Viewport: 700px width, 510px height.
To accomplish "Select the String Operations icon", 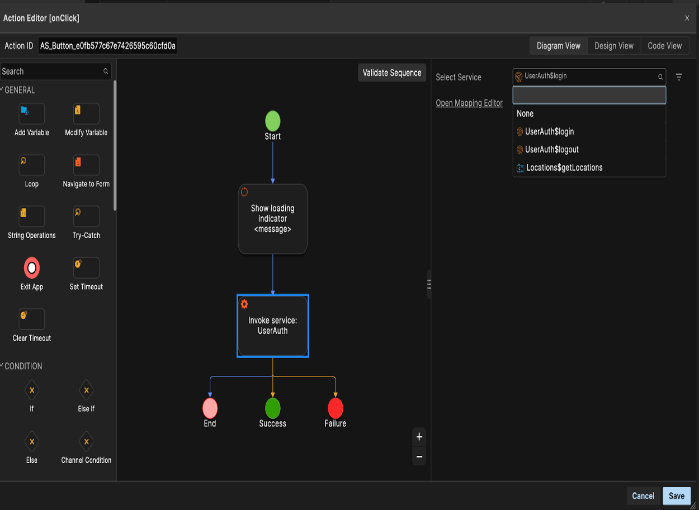I will 32,216.
